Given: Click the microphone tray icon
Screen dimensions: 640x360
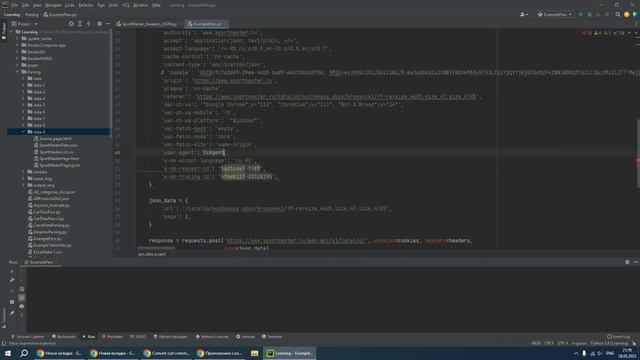Looking at the screenshot, I should [x=584, y=353].
